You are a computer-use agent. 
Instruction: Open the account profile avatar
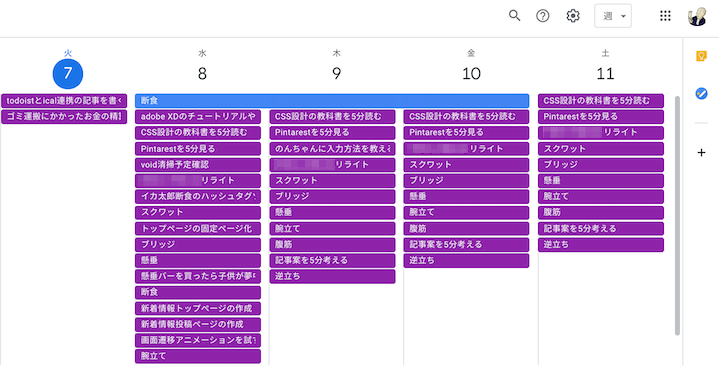[697, 16]
